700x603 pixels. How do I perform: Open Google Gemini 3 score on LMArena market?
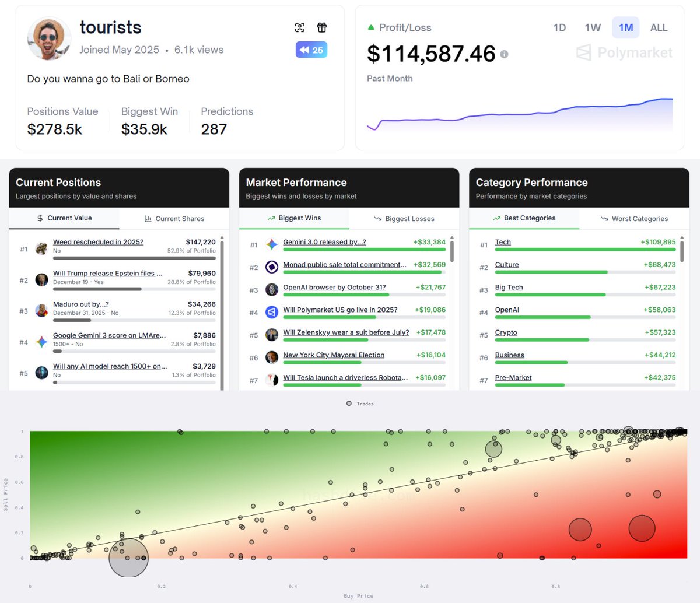(110, 335)
